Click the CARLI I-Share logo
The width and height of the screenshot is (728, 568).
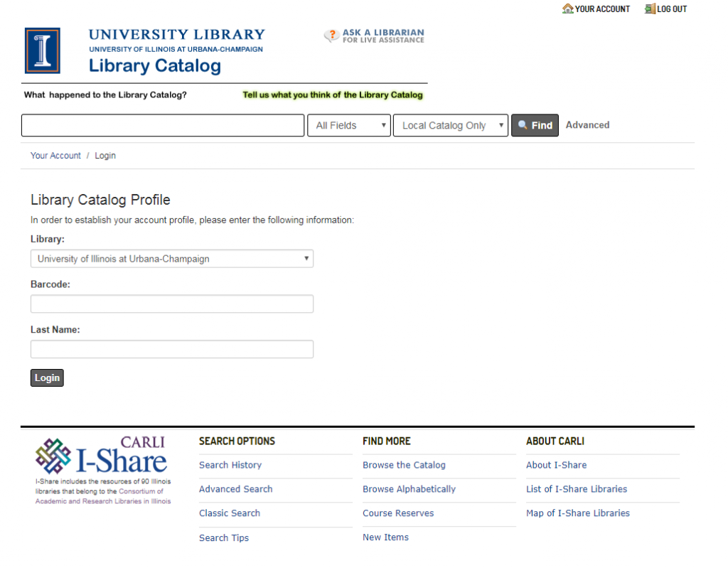tap(101, 456)
